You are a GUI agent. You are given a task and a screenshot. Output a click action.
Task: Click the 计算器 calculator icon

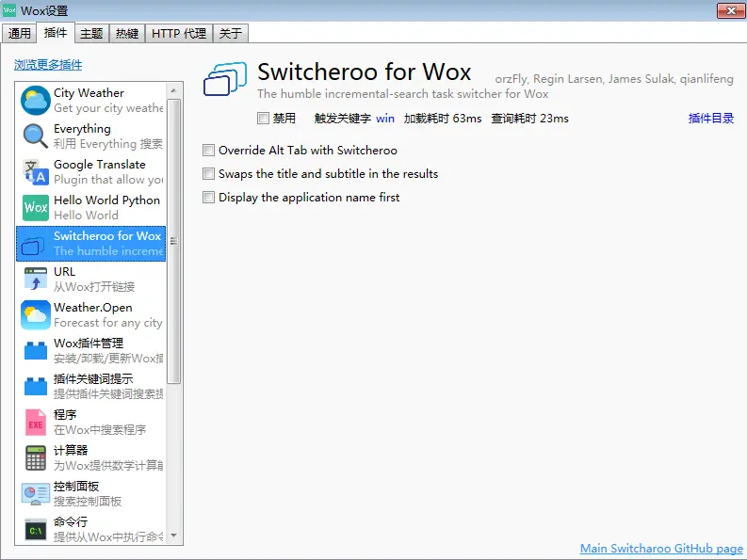pyautogui.click(x=36, y=458)
